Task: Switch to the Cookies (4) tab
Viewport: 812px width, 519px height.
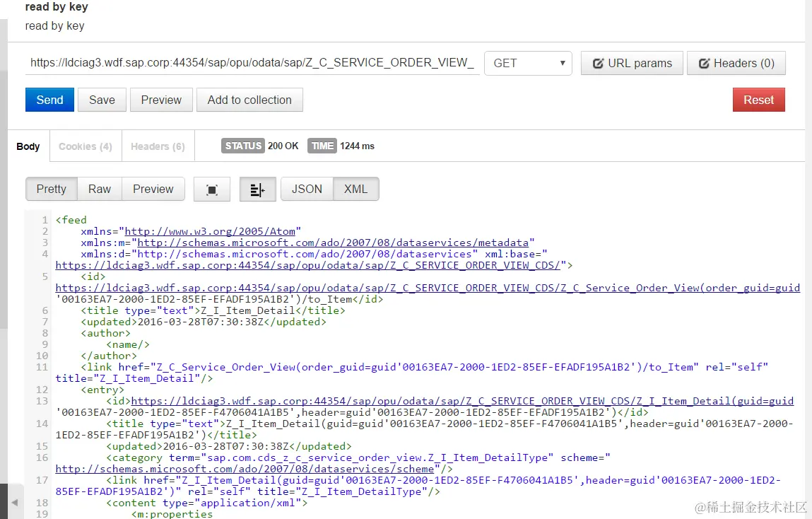Action: 86,146
